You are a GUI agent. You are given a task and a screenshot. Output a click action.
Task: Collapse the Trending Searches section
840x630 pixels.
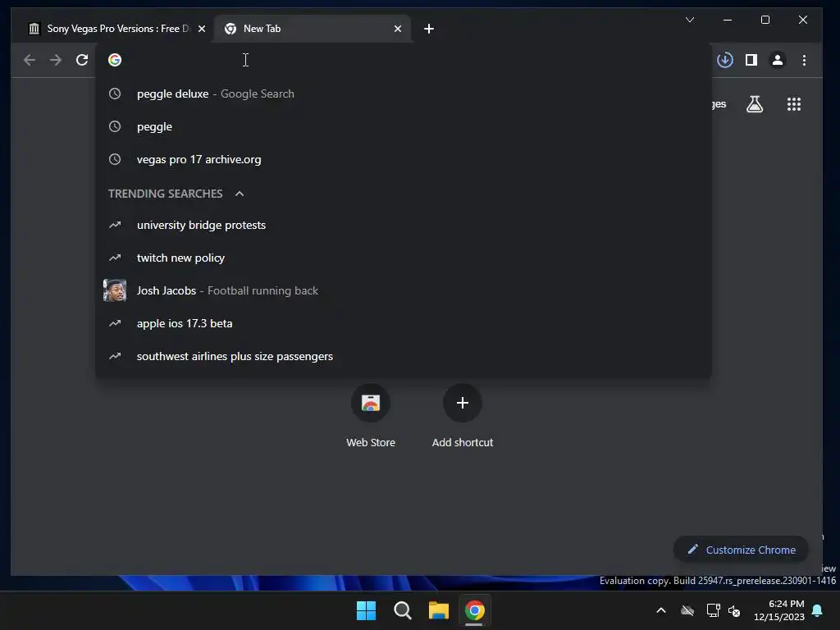pyautogui.click(x=240, y=194)
